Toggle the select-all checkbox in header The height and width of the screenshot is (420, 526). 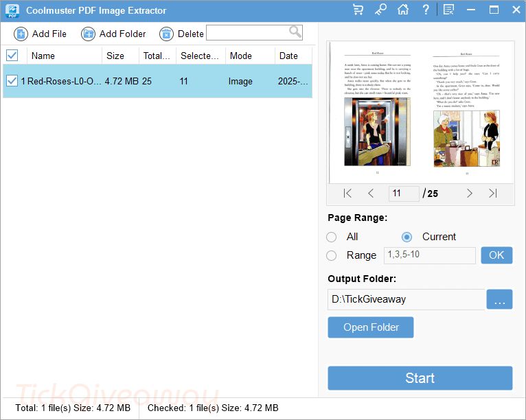12,56
